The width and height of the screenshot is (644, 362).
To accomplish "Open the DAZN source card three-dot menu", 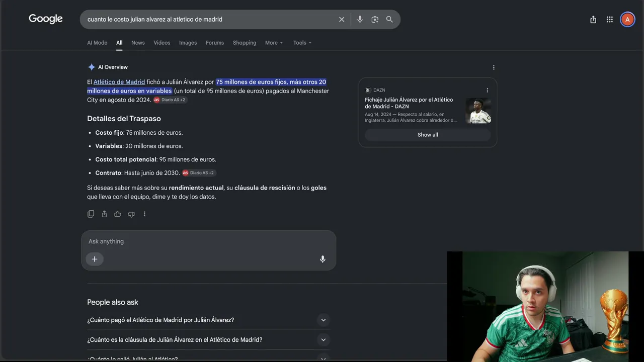I will coord(487,90).
